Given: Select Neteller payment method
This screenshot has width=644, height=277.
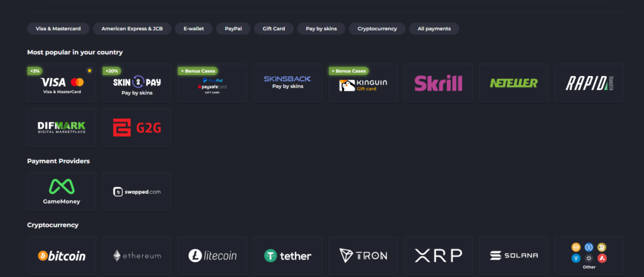Looking at the screenshot, I should pyautogui.click(x=514, y=83).
